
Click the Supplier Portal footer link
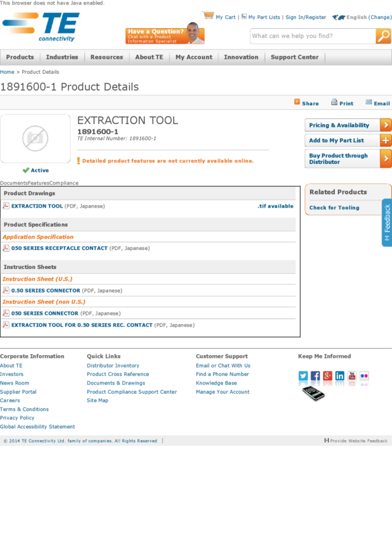[18, 392]
